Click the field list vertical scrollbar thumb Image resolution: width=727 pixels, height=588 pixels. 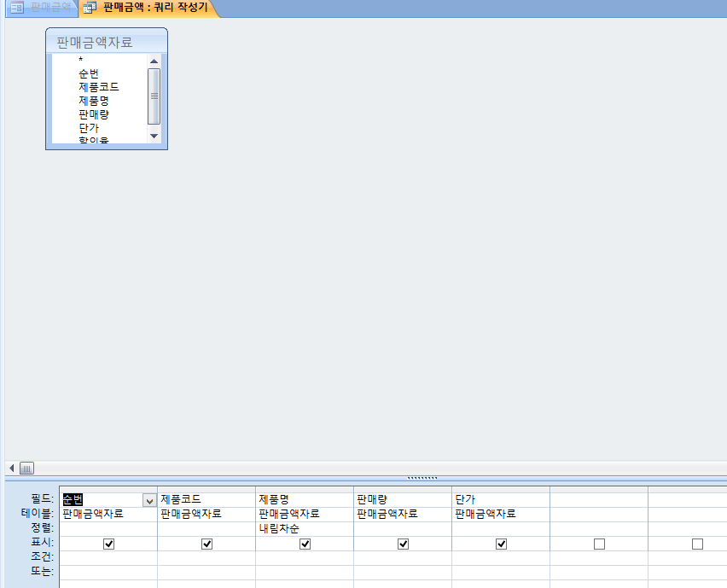(154, 95)
